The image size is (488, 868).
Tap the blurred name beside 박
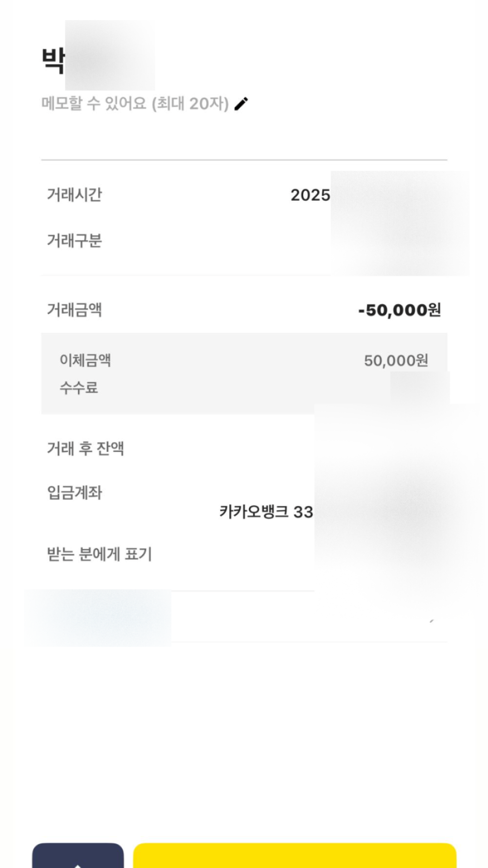coord(110,56)
